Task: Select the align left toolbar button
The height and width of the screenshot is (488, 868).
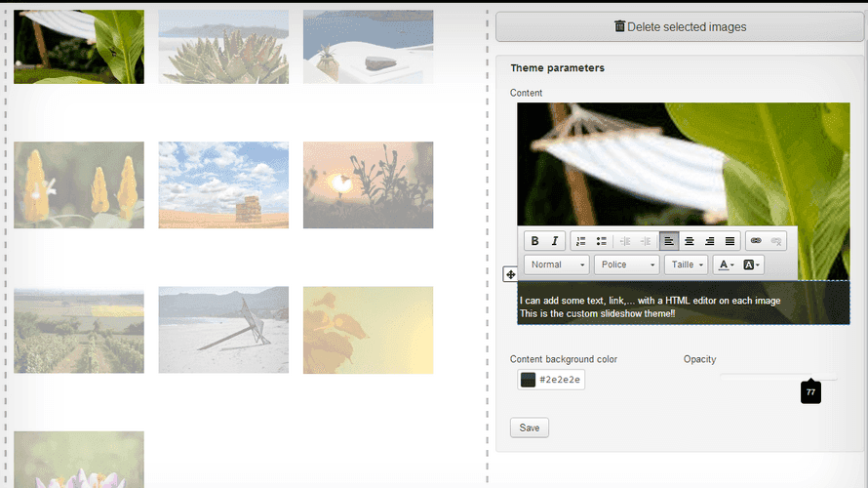Action: pyautogui.click(x=669, y=241)
